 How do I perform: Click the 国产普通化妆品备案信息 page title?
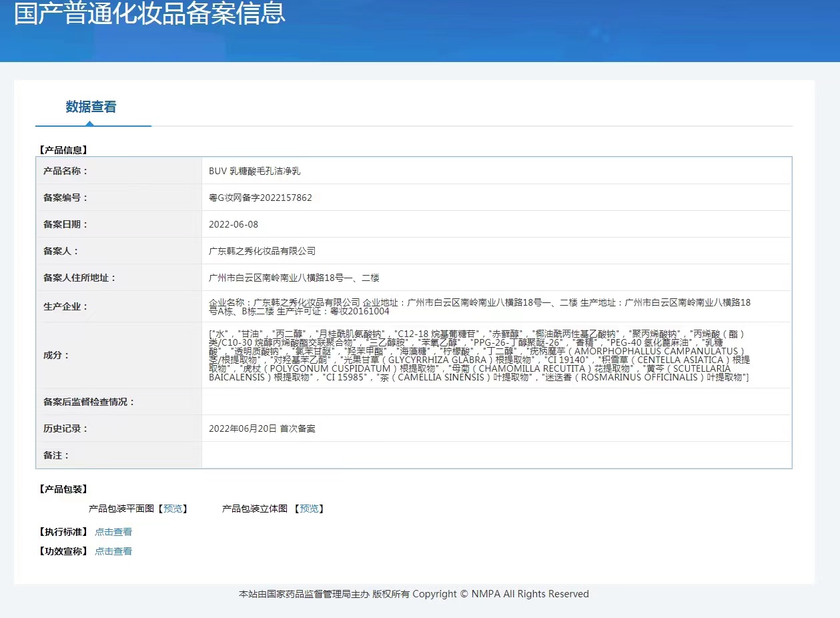(x=149, y=13)
